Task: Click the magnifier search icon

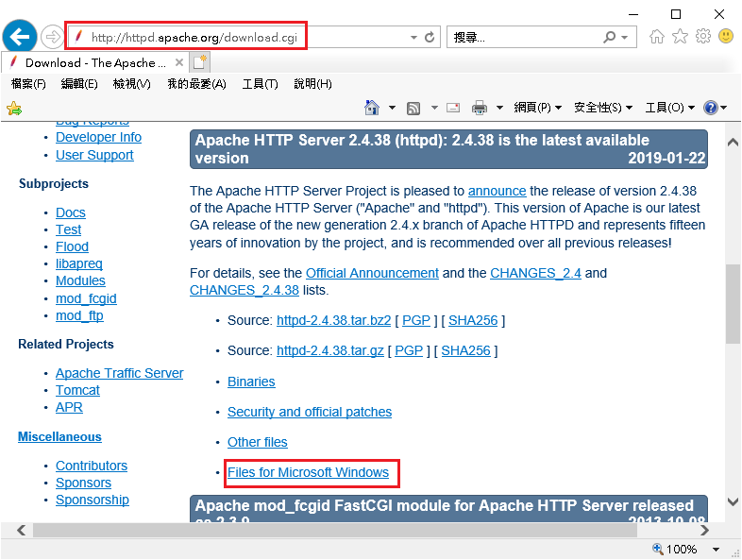Action: tap(610, 37)
